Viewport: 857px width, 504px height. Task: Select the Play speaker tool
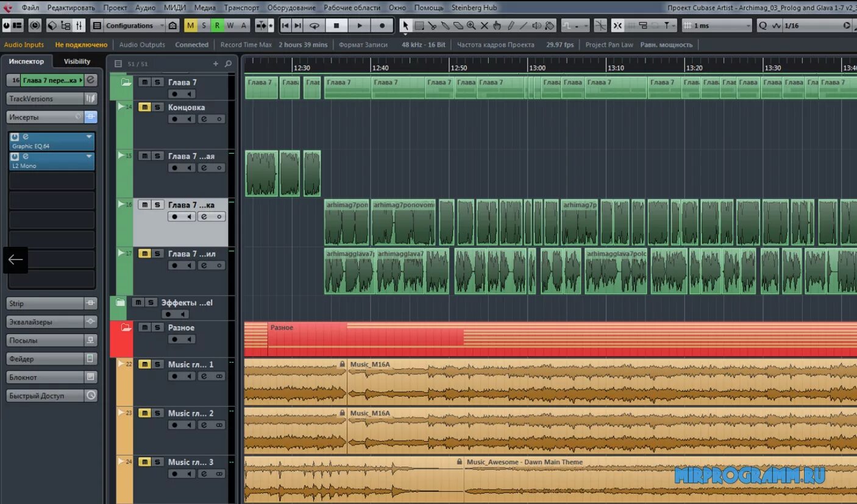(x=537, y=26)
